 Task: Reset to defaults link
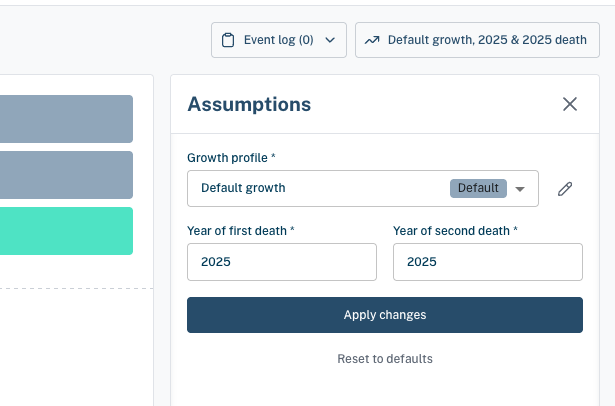tap(385, 359)
